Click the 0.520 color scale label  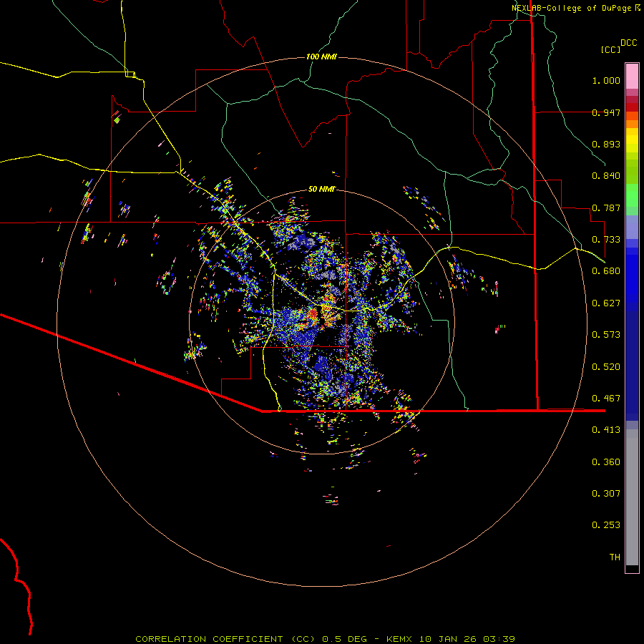click(x=606, y=367)
